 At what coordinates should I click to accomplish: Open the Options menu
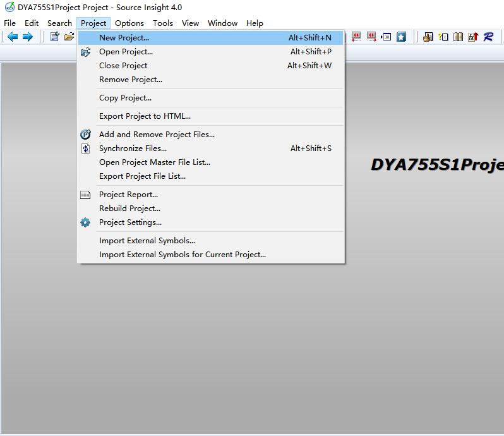coord(129,23)
